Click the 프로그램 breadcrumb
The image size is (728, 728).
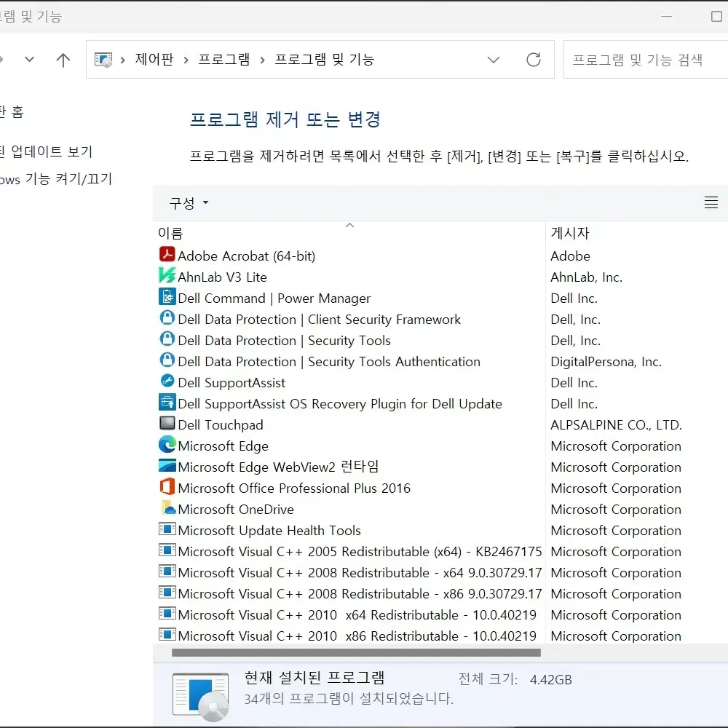pos(223,60)
